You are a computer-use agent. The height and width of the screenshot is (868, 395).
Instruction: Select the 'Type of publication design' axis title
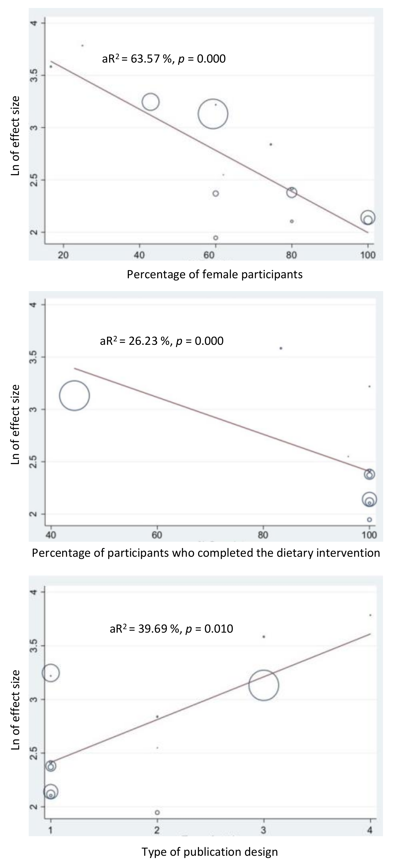(210, 851)
